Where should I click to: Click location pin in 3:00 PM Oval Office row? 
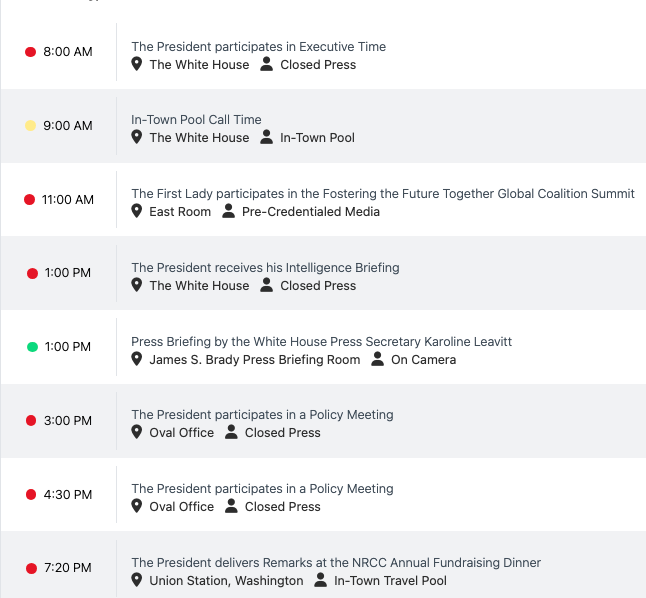click(x=137, y=432)
